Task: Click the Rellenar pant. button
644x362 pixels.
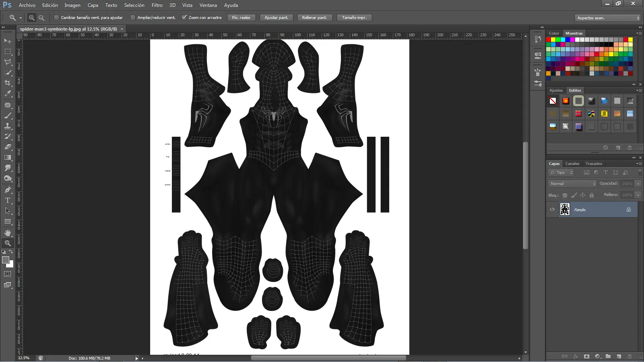Action: point(314,18)
